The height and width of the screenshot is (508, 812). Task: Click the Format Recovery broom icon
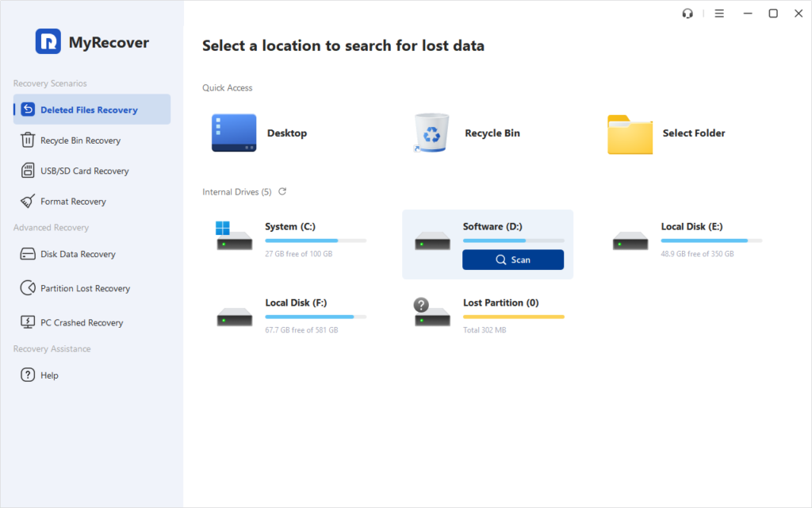tap(28, 201)
